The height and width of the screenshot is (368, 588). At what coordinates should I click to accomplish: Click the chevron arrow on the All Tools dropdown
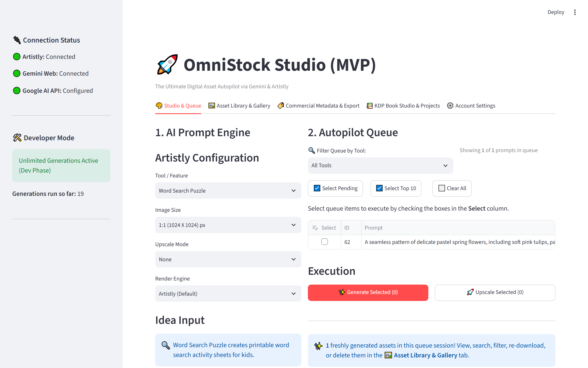click(445, 166)
